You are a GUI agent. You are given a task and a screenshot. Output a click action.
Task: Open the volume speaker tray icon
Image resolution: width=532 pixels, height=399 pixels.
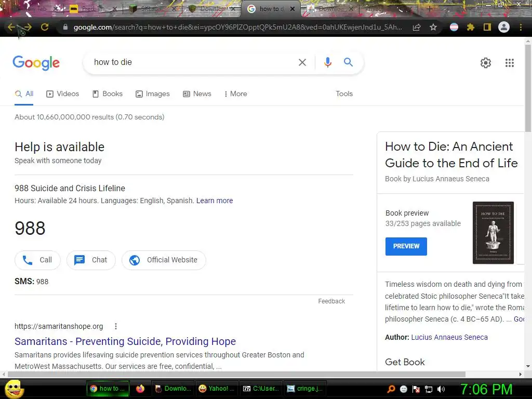(441, 389)
